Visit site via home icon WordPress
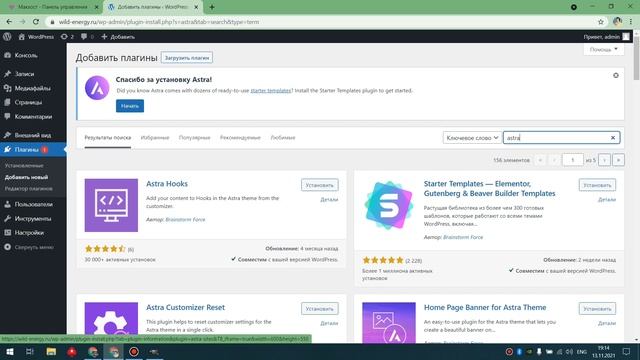The width and height of the screenshot is (640, 360). pyautogui.click(x=36, y=37)
